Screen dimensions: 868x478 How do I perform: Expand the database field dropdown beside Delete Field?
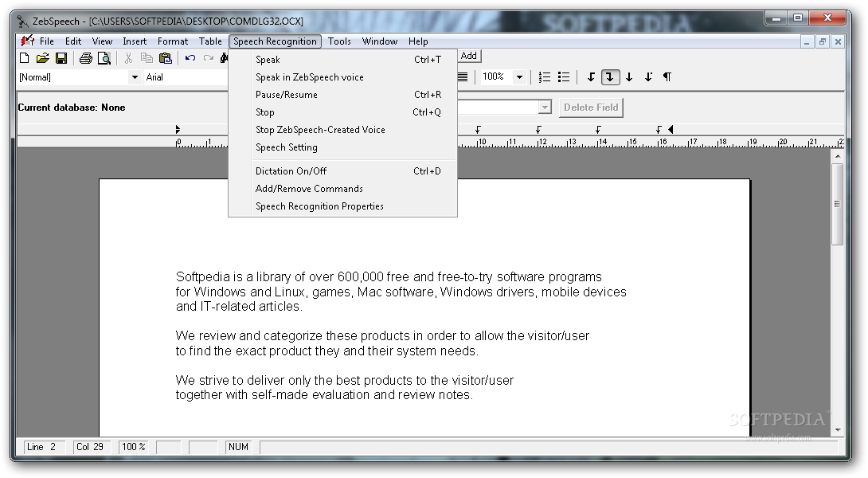tap(545, 107)
